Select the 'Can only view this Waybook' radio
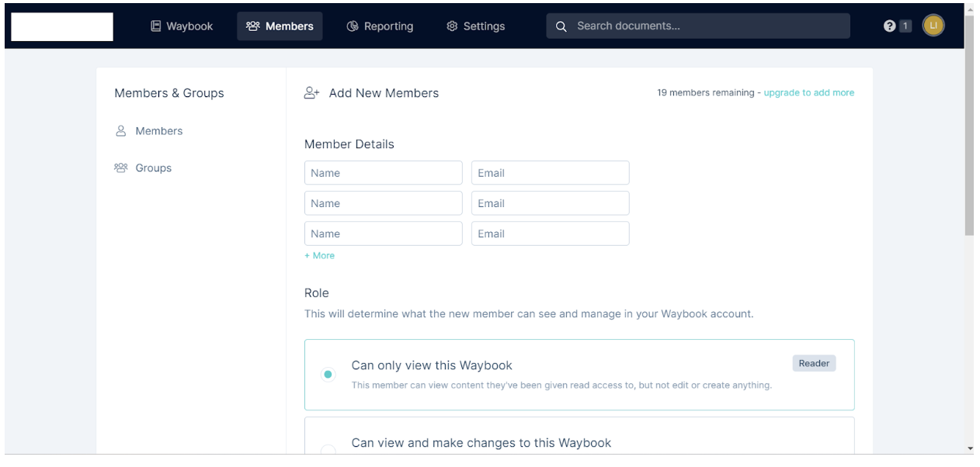This screenshot has width=980, height=467. [328, 375]
